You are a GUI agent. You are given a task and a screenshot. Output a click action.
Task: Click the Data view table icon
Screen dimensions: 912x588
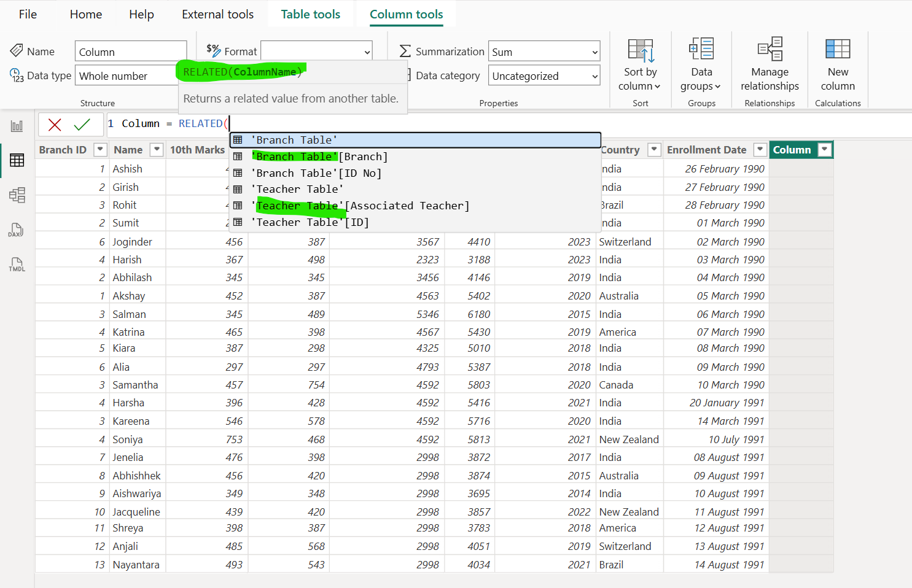tap(17, 160)
